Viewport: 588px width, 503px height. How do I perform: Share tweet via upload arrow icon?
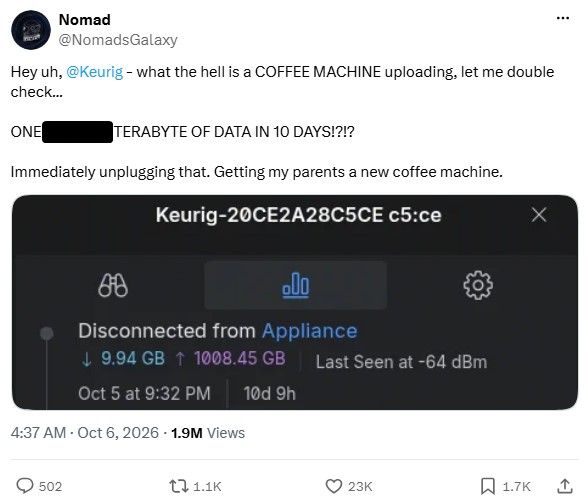(564, 486)
